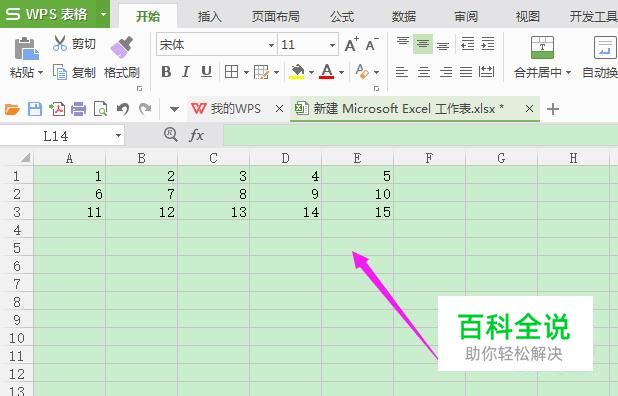Image resolution: width=618 pixels, height=396 pixels.
Task: Click the Cut scissors icon
Action: tap(60, 43)
